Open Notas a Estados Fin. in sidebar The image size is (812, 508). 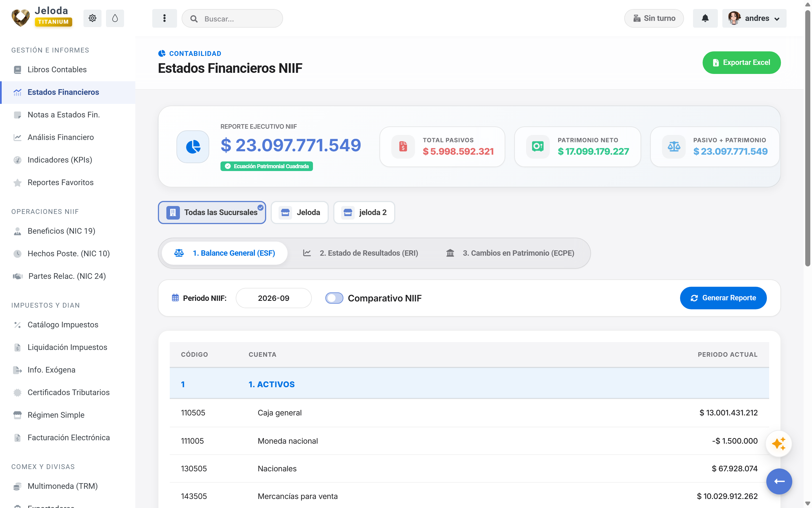(68, 115)
